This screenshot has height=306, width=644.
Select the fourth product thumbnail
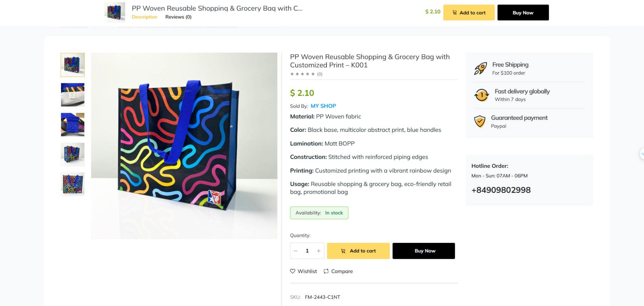click(73, 155)
